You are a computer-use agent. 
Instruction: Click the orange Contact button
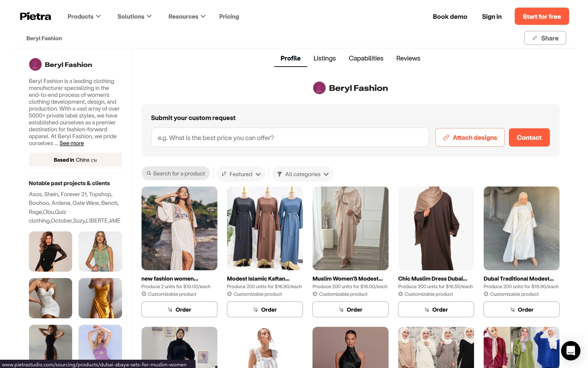[x=529, y=138]
